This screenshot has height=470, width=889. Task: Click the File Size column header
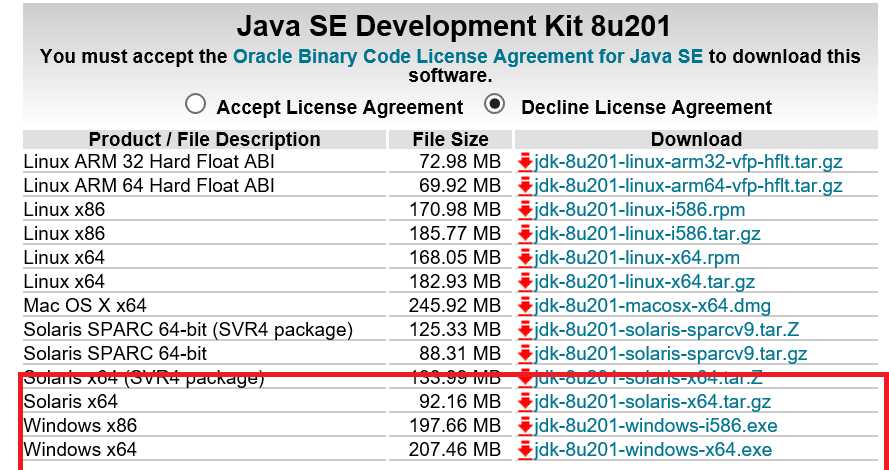[450, 139]
